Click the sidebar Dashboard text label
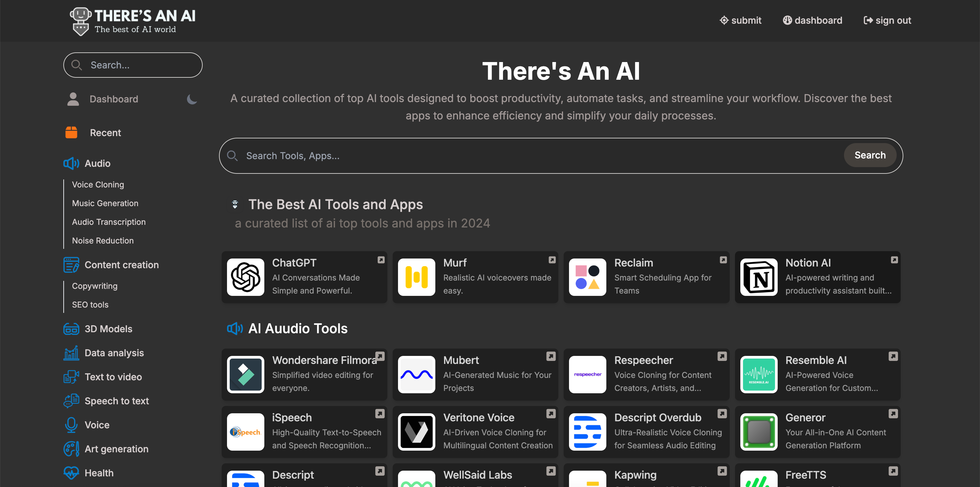The height and width of the screenshot is (487, 980). 114,99
